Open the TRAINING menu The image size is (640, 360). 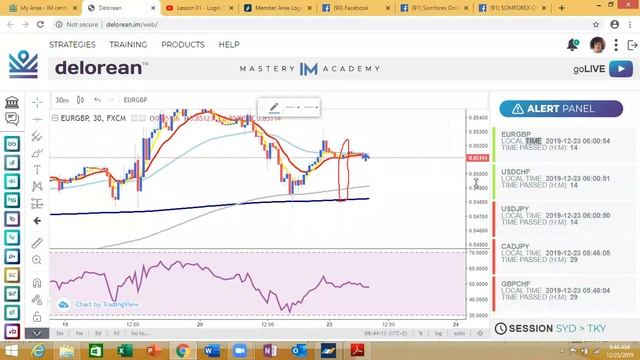[128, 44]
